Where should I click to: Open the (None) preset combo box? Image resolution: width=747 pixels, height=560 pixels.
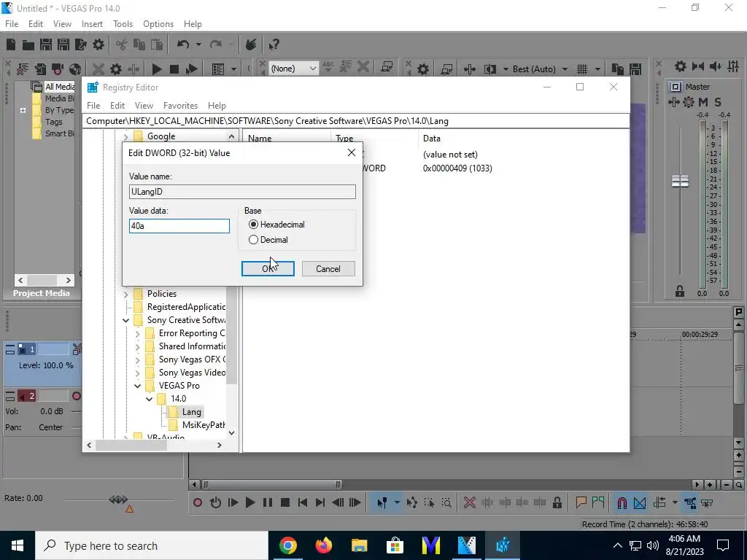pyautogui.click(x=293, y=69)
